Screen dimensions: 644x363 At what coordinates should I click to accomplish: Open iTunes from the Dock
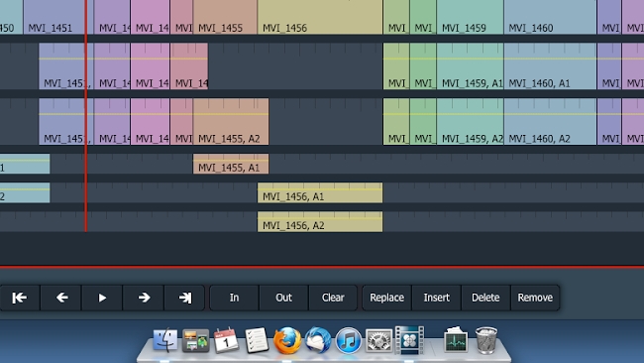pos(349,340)
